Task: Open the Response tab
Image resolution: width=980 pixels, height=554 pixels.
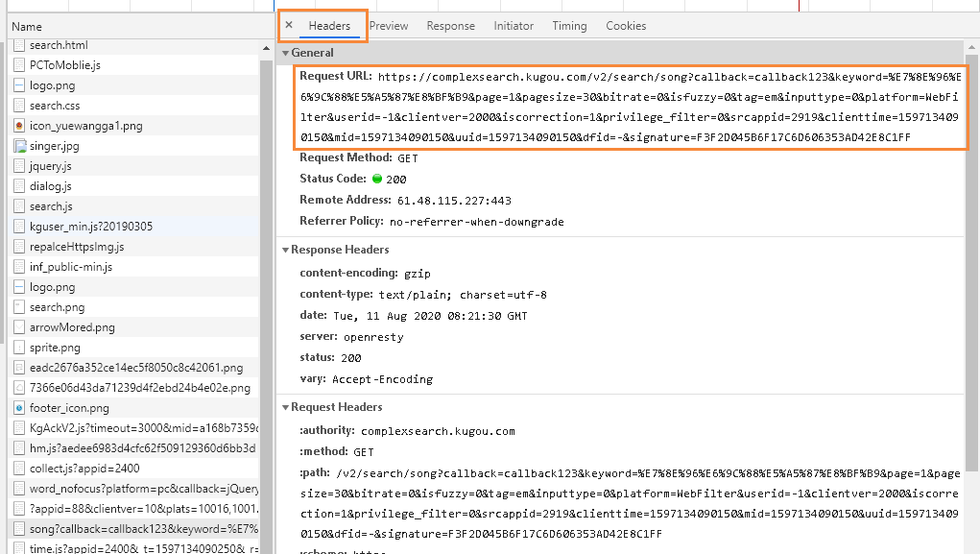Action: pyautogui.click(x=450, y=26)
